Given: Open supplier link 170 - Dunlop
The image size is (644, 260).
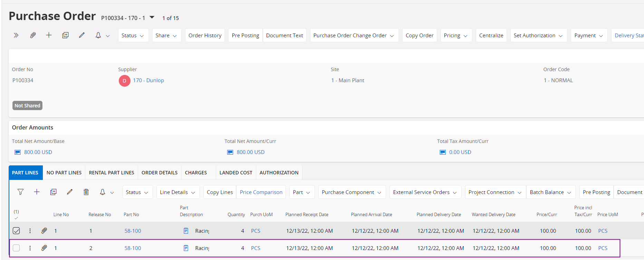Looking at the screenshot, I should [148, 80].
